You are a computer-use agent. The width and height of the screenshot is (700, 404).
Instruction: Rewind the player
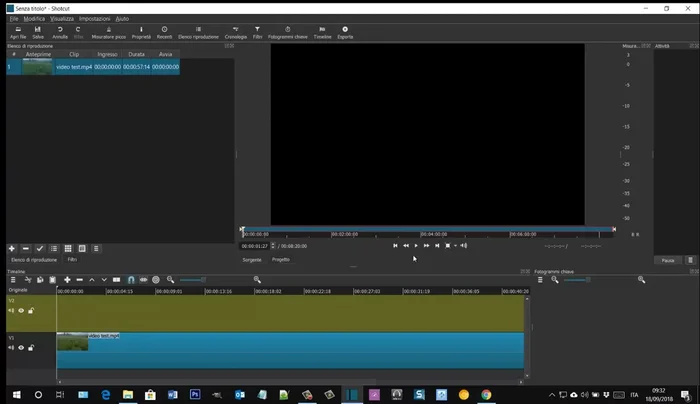406,246
